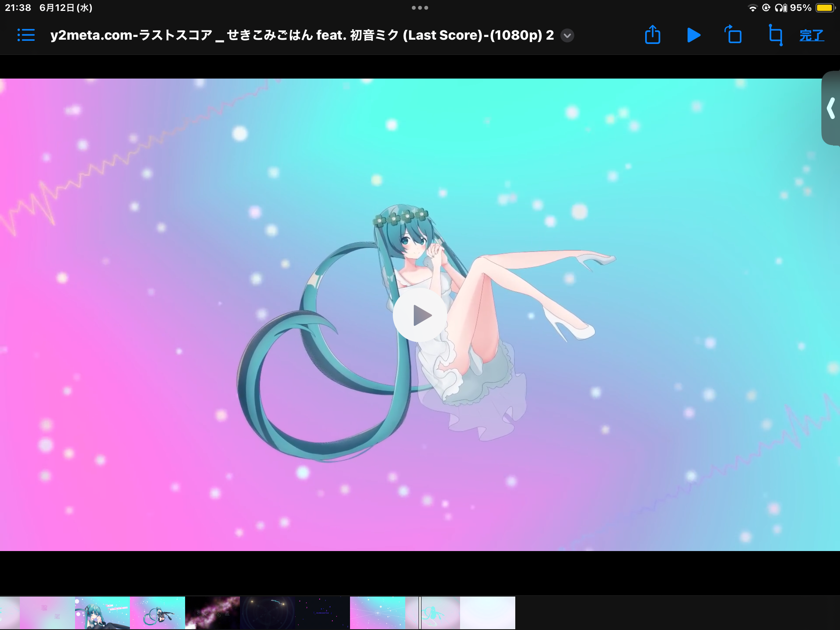Select the dark circle timeline thumbnail
The width and height of the screenshot is (840, 630).
click(268, 612)
